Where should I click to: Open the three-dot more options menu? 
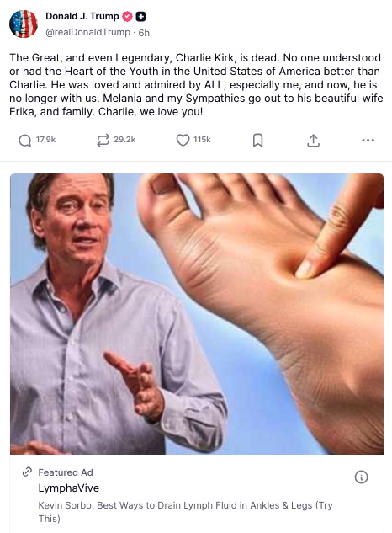click(x=368, y=140)
